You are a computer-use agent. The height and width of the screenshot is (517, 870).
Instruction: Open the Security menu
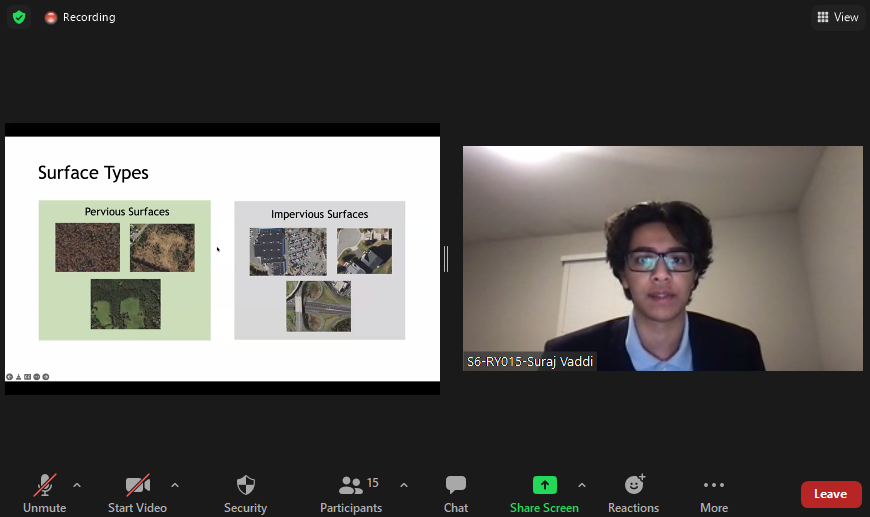click(x=245, y=493)
